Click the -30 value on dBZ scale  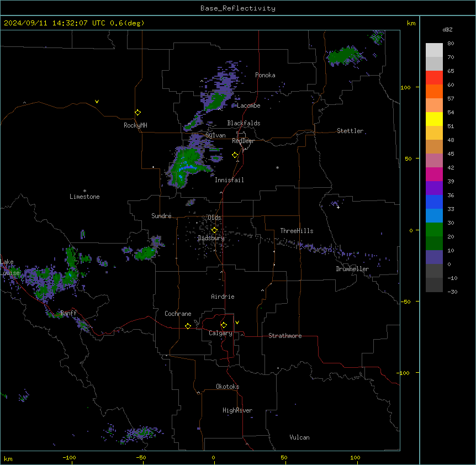tap(452, 292)
